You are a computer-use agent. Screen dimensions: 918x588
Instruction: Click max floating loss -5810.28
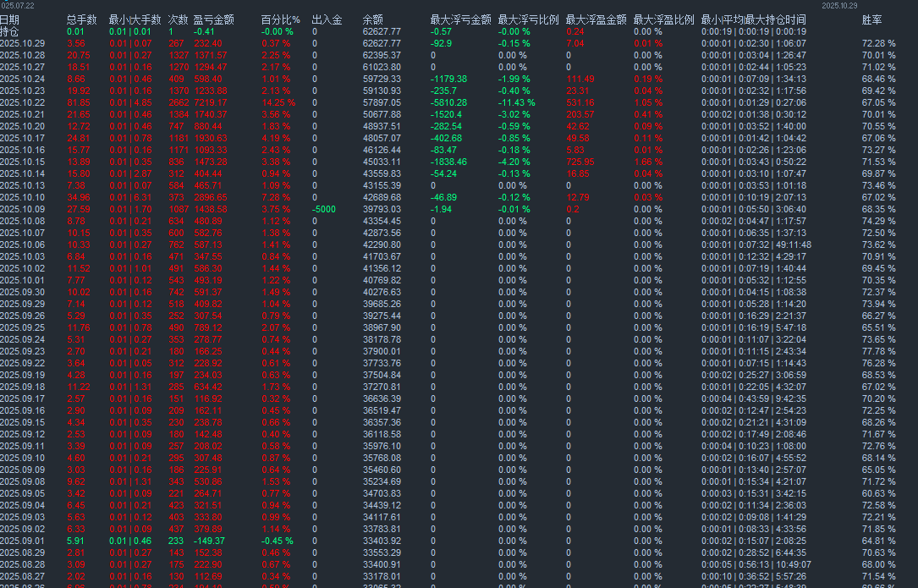(448, 102)
